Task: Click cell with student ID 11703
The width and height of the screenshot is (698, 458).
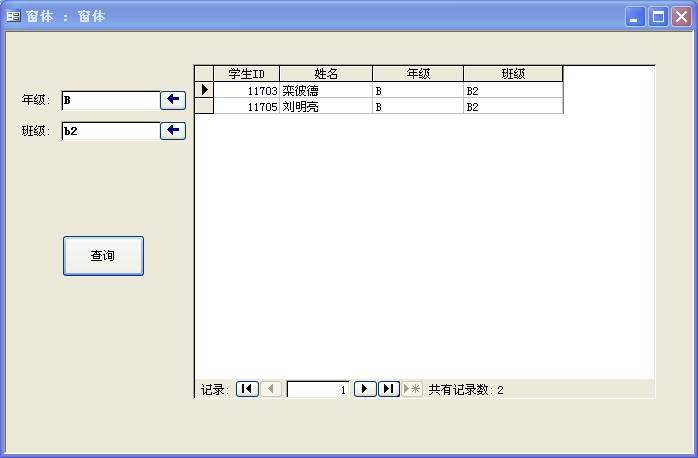Action: (247, 90)
